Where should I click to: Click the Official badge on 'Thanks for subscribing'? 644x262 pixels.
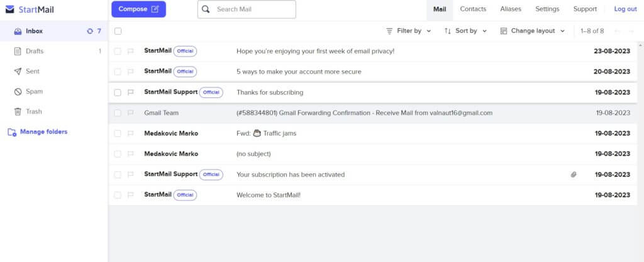click(211, 92)
